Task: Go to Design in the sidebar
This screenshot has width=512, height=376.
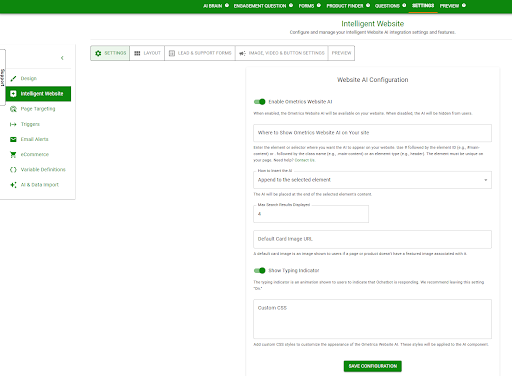Action: click(x=38, y=79)
